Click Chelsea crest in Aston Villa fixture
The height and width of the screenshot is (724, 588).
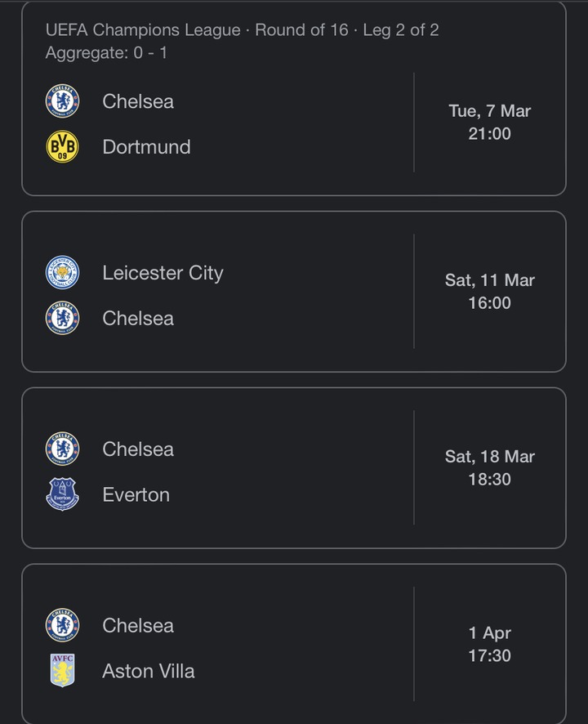pyautogui.click(x=62, y=625)
